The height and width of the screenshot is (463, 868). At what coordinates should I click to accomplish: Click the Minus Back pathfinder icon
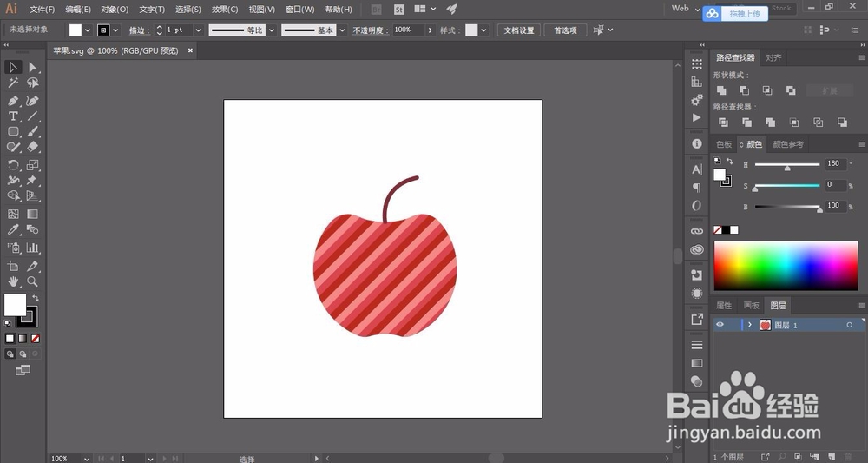[842, 122]
